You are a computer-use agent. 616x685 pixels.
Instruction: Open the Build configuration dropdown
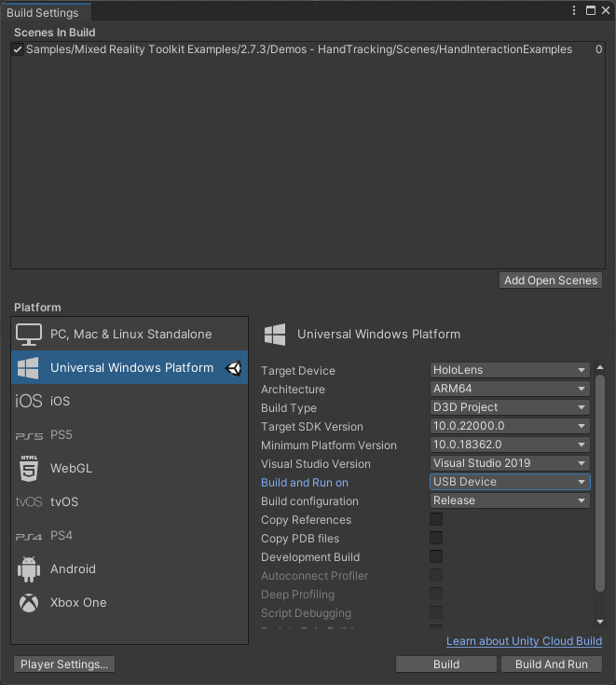(510, 500)
